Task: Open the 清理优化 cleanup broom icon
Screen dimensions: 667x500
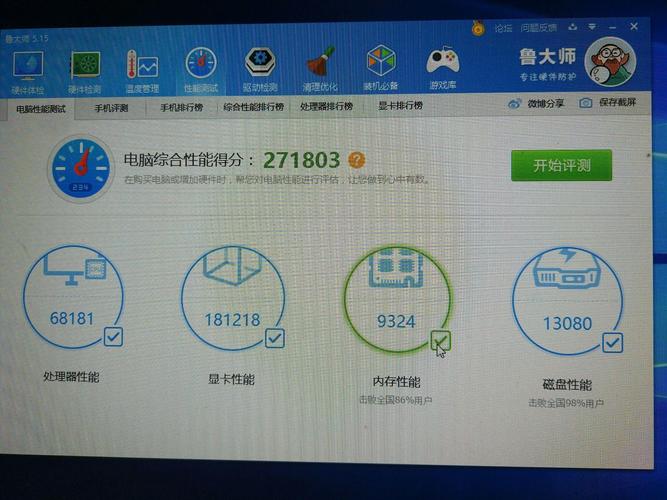Action: (x=320, y=69)
